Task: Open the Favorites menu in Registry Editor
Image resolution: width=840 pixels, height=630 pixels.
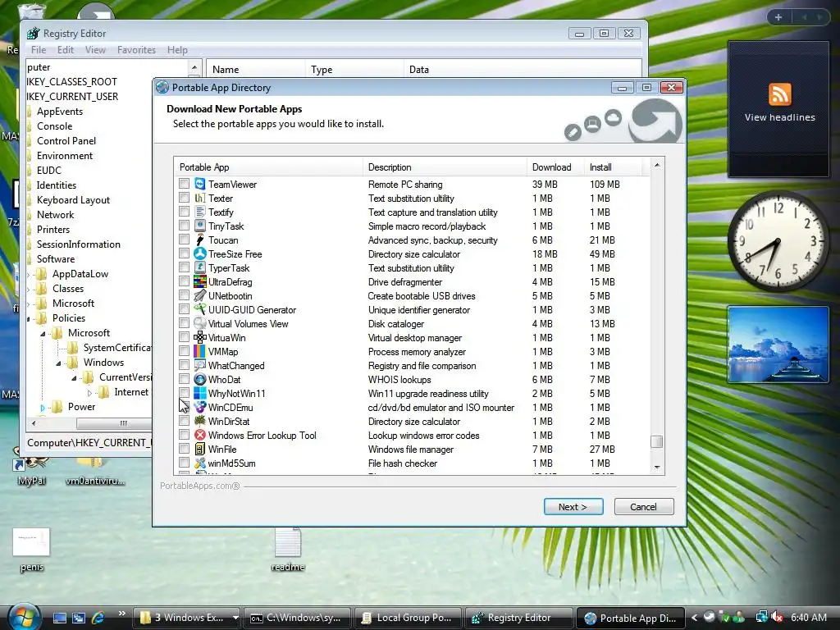Action: pos(137,50)
